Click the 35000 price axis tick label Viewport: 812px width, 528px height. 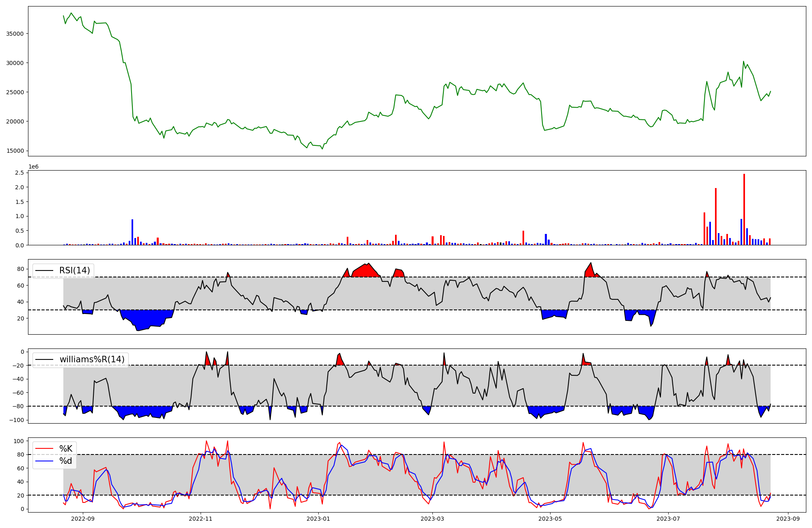tap(15, 34)
